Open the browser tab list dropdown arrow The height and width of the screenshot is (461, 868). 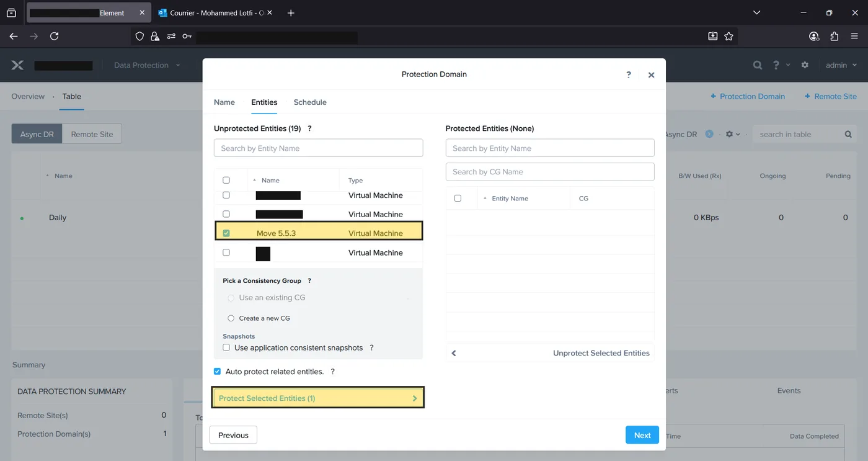click(756, 13)
